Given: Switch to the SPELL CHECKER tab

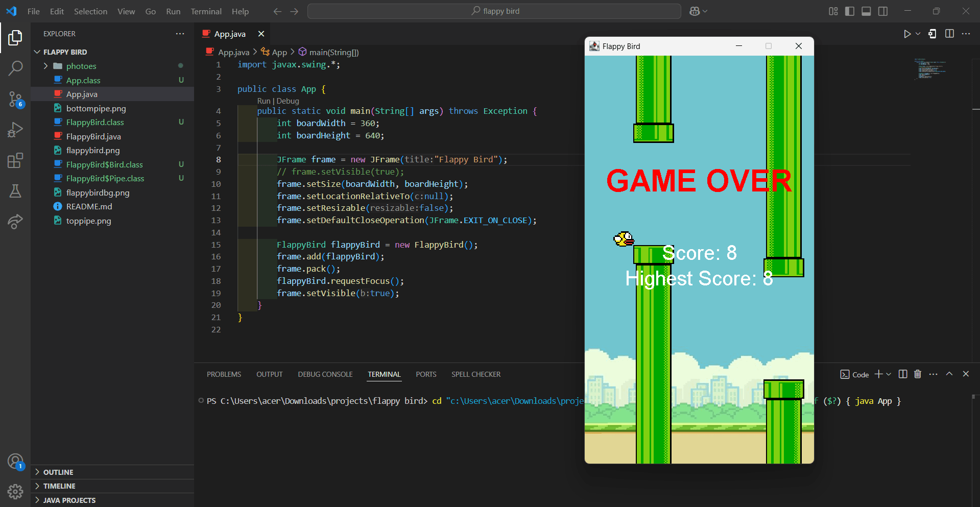Looking at the screenshot, I should click(x=476, y=374).
